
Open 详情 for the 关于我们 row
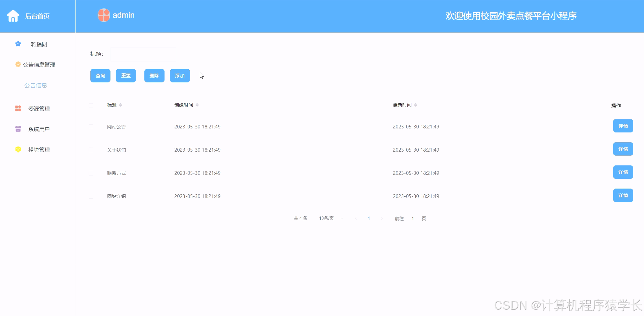(623, 149)
